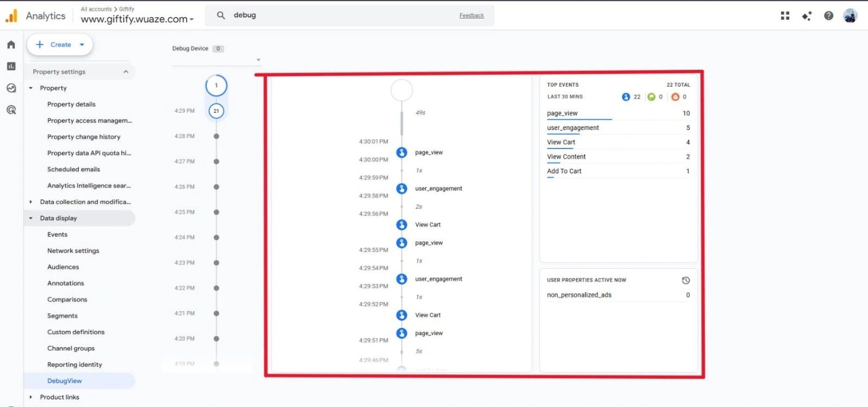Screen dimensions: 868x407
Task: Select Custom definitions in sidebar
Action: [x=76, y=332]
